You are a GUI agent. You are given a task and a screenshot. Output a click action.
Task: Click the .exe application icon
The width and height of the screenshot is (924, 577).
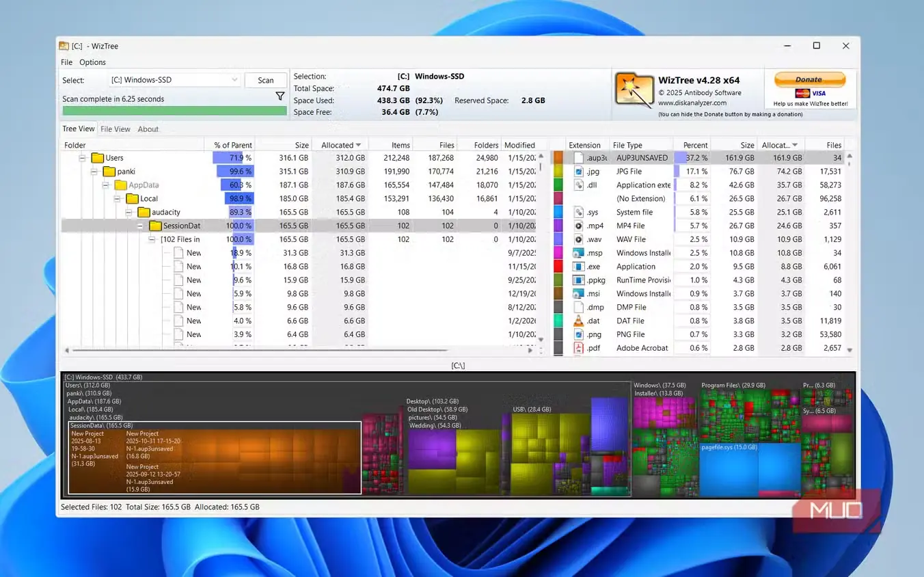tap(579, 267)
